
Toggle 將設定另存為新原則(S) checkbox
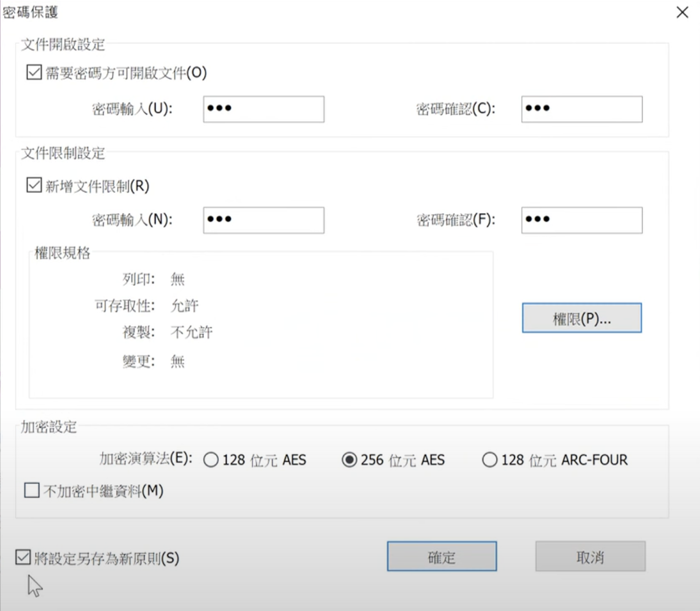(x=23, y=557)
